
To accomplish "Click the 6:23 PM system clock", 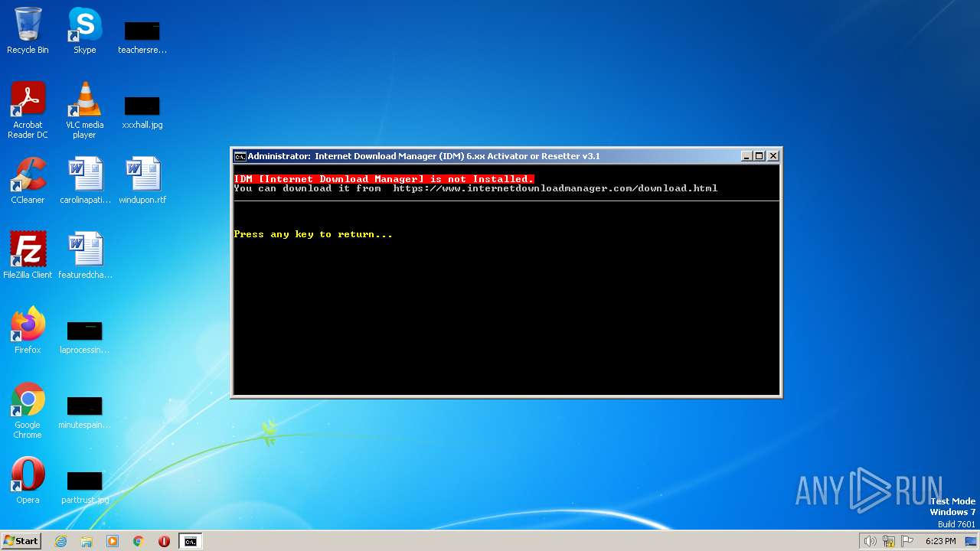I will 940,541.
